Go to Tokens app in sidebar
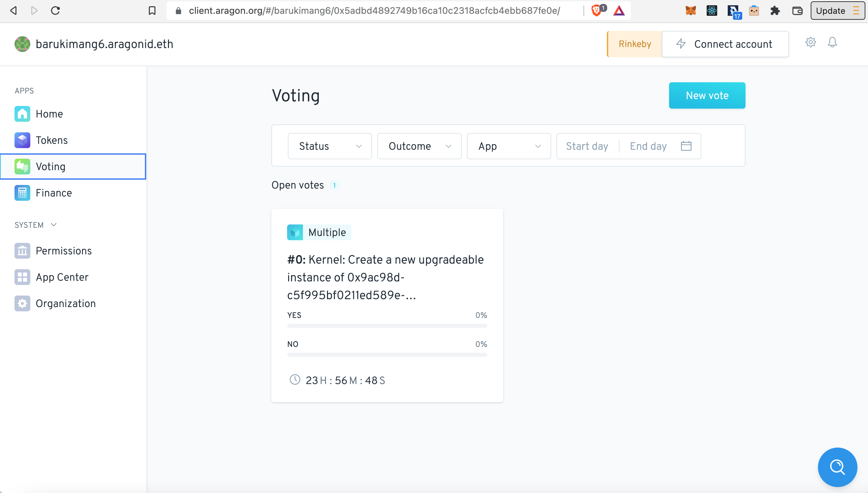This screenshot has width=868, height=493. (x=51, y=140)
